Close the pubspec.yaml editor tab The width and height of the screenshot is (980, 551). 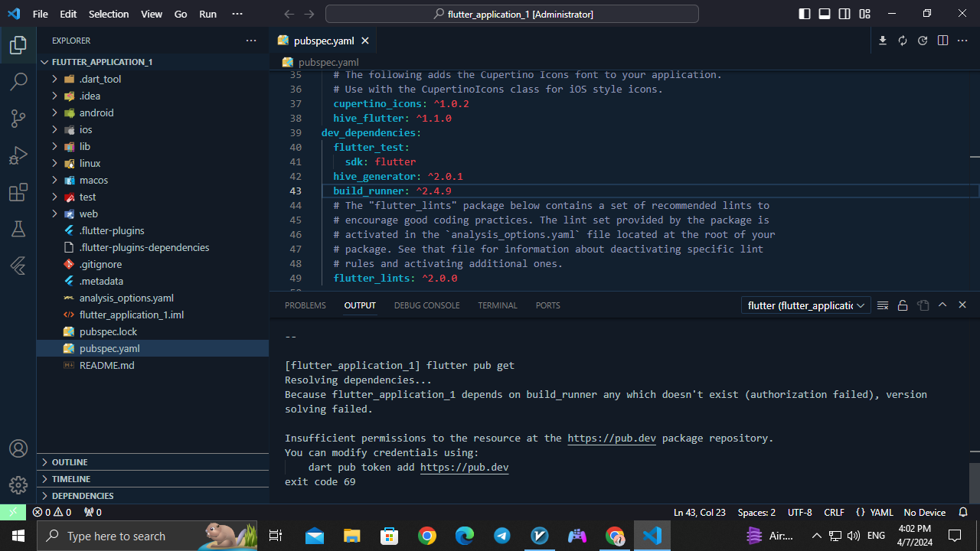(365, 41)
